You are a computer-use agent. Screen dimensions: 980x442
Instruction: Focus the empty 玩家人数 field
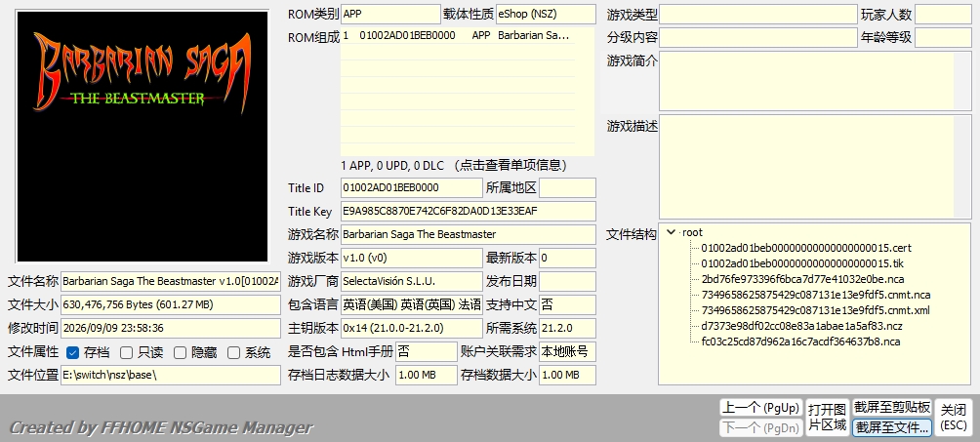coord(943,15)
